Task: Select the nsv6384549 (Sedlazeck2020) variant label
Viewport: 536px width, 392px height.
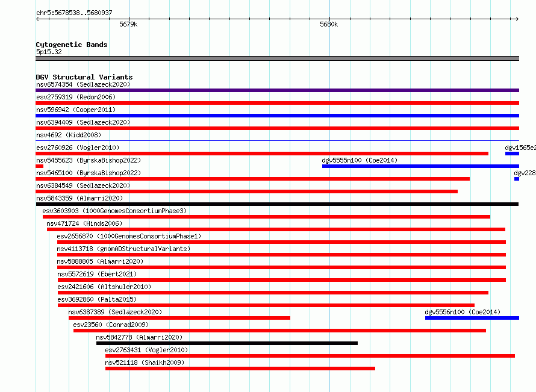Action: tap(83, 185)
